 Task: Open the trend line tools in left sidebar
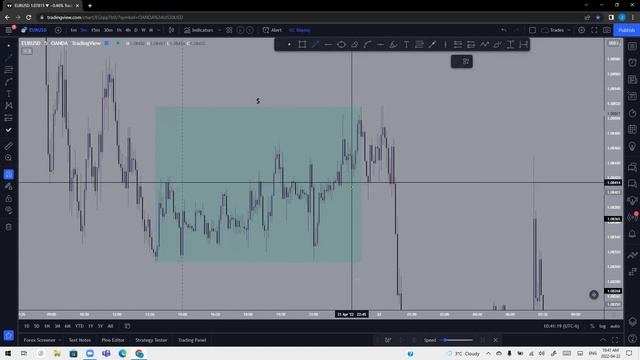click(9, 58)
